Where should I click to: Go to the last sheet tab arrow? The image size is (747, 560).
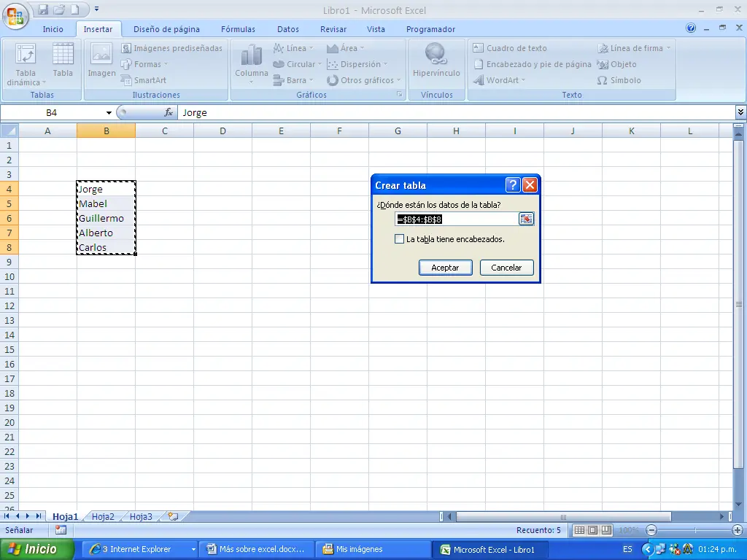[38, 516]
